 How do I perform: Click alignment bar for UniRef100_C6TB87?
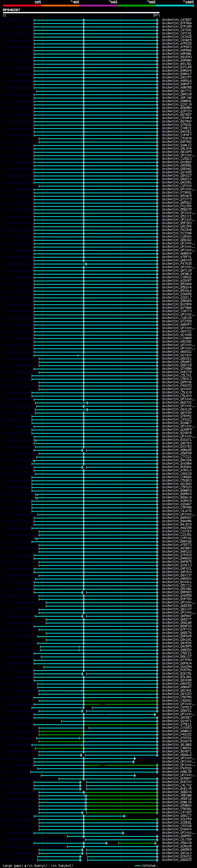click(x=96, y=20)
